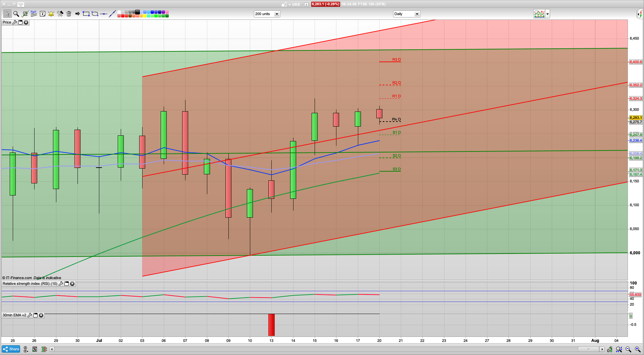Expand the chart template dropdown arrow

pos(548,14)
